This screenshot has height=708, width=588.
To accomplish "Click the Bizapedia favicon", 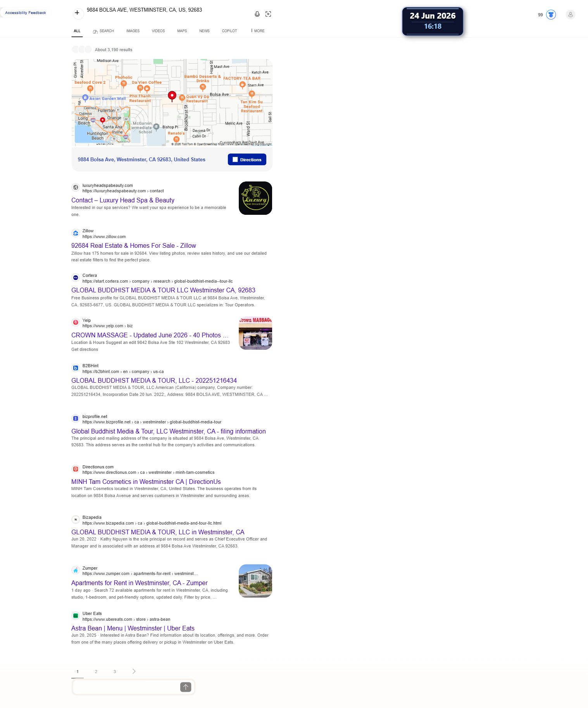I will coord(76,520).
